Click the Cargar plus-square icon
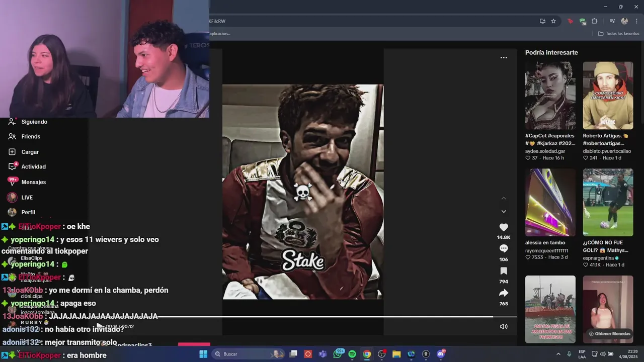Viewport: 644px width, 362px height. (x=12, y=152)
